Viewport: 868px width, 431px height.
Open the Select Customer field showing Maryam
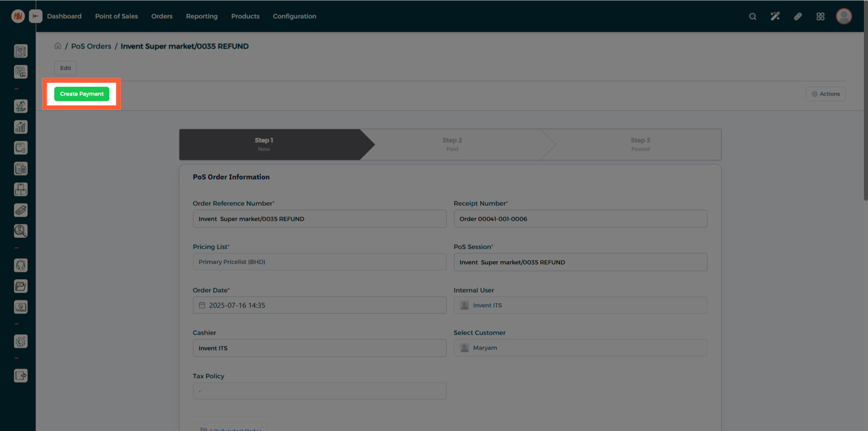[x=580, y=348]
